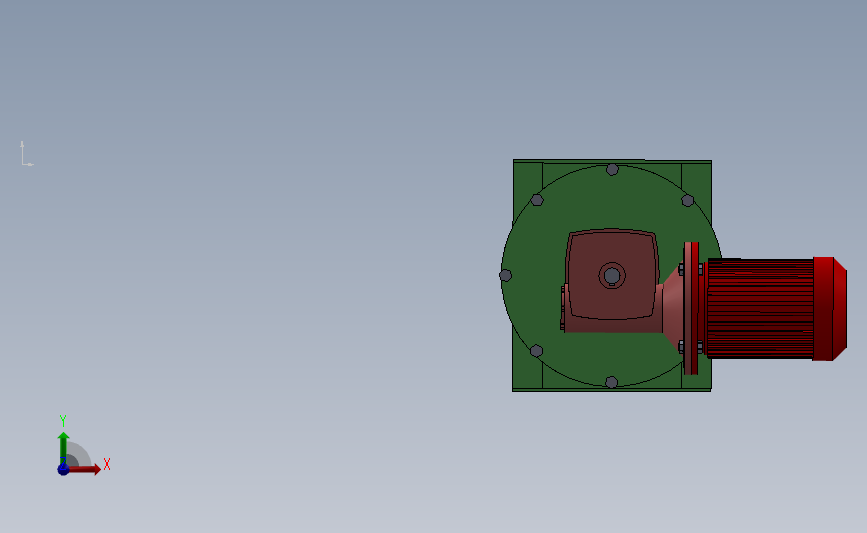867x533 pixels.
Task: Select the red motor mounting flange disk
Action: coord(691,308)
